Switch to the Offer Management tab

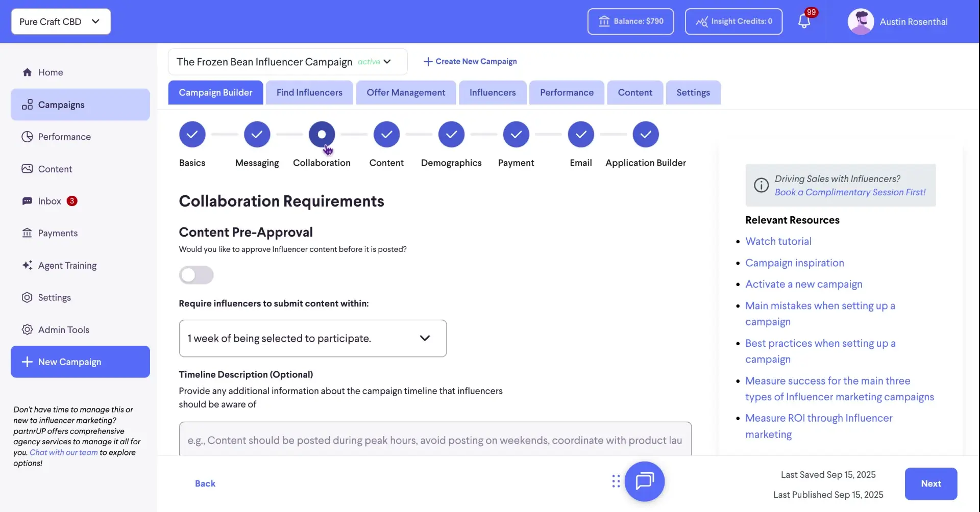405,92
